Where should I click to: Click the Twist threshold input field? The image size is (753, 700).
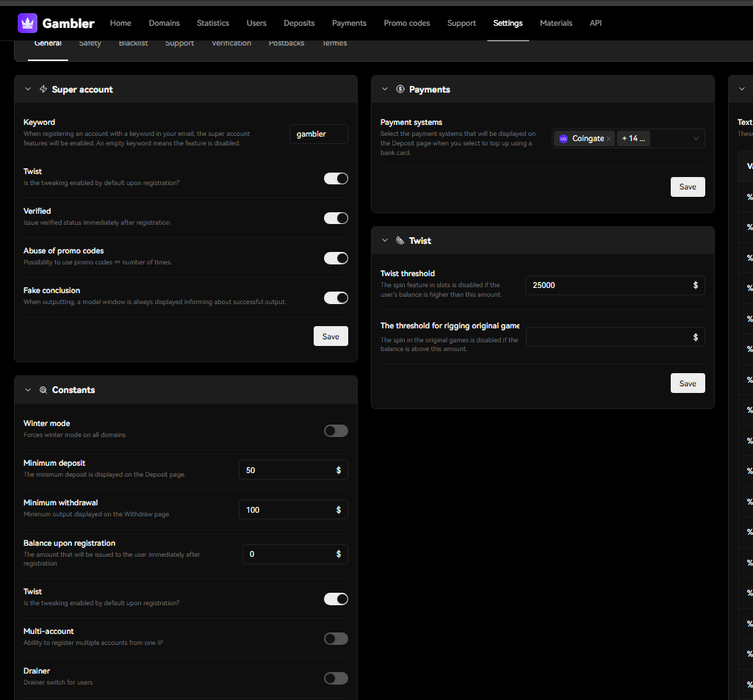tap(606, 285)
